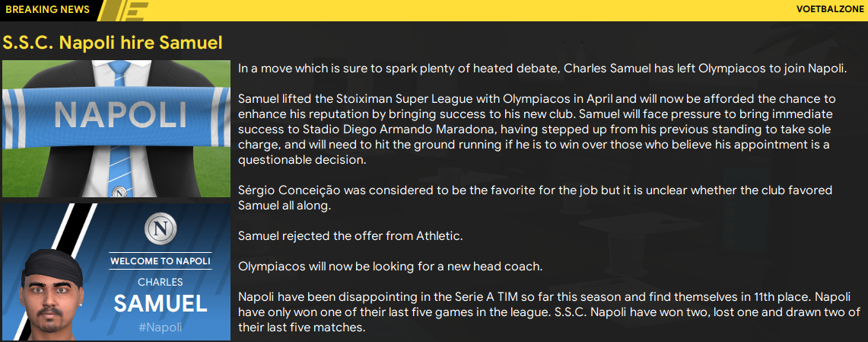This screenshot has height=342, width=868.
Task: Open the VOETBALZONE news source
Action: [832, 10]
